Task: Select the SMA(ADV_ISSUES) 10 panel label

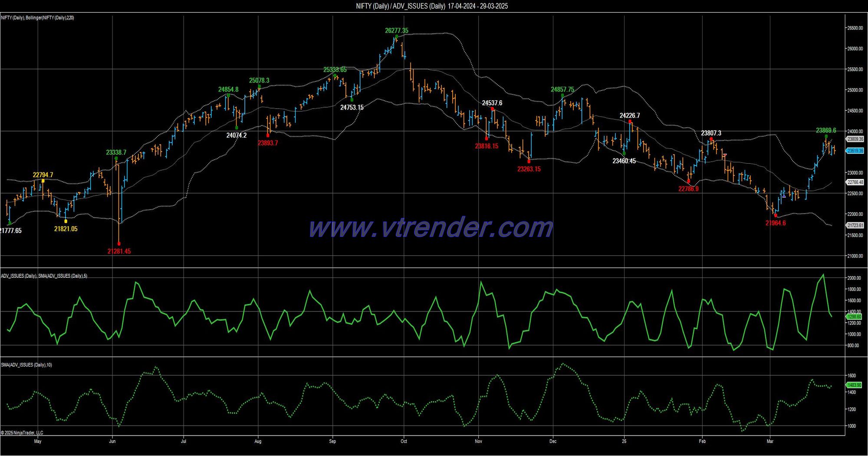Action: [x=26, y=365]
